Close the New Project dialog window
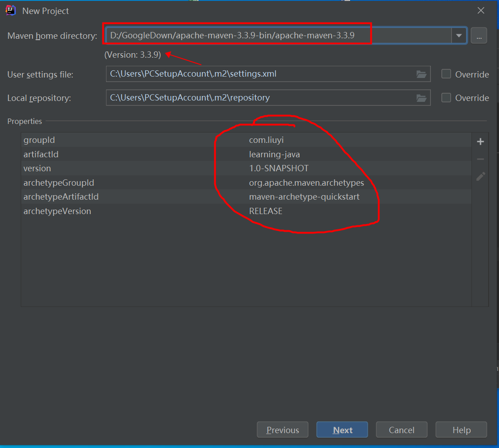Image resolution: width=499 pixels, height=448 pixels. tap(481, 10)
